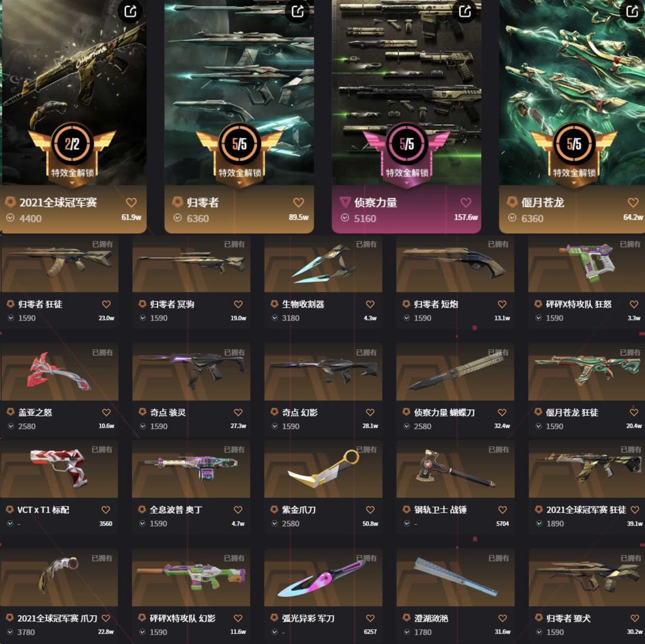Screen dimensions: 645x644
Task: Select the 弧光异彩 军刀 knife thumbnail
Action: pos(323,577)
